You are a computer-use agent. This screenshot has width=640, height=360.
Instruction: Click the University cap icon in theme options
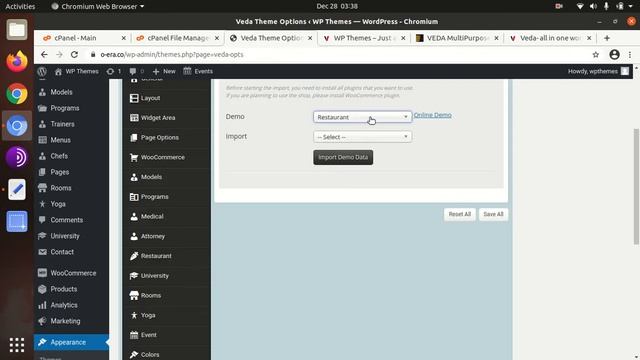134,276
